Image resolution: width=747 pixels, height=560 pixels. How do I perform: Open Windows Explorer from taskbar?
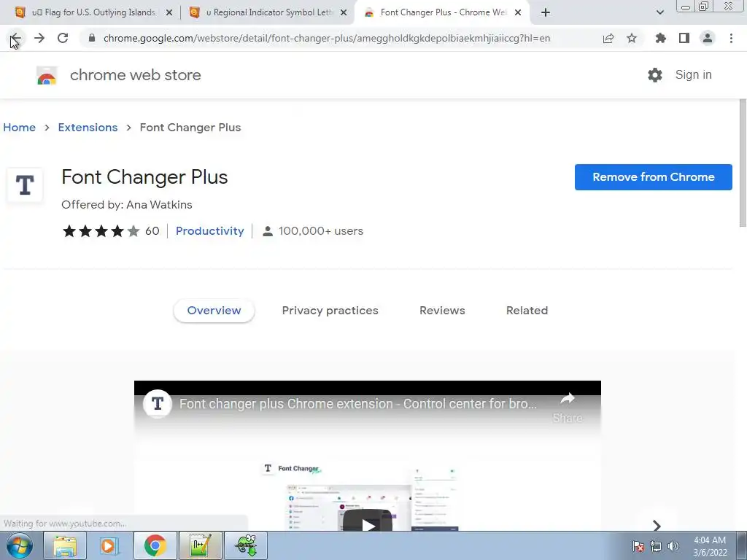(65, 545)
